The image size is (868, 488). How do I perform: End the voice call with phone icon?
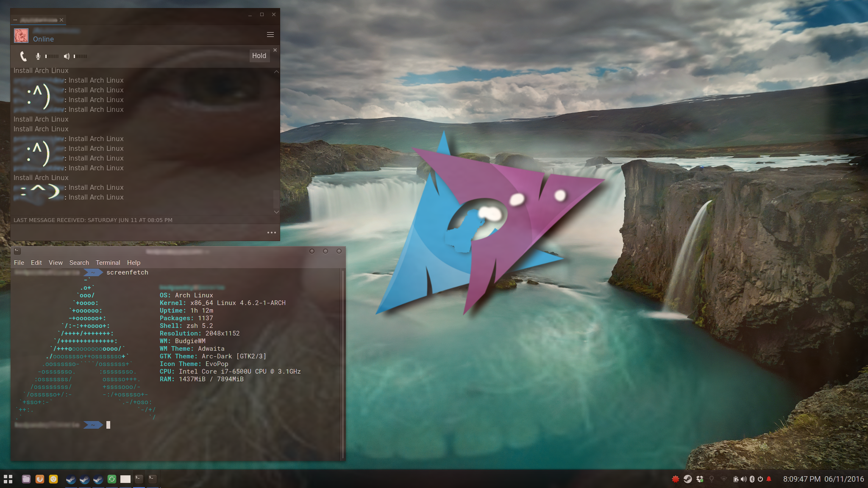[x=23, y=56]
